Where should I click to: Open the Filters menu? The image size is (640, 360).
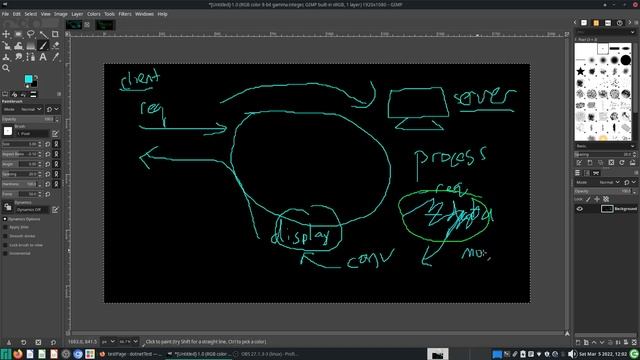125,14
